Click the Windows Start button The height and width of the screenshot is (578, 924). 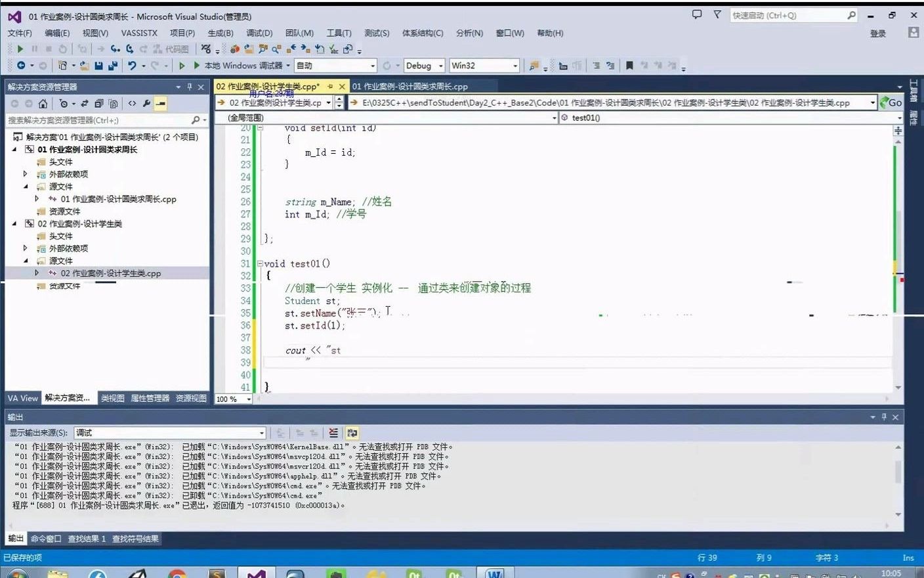point(18,573)
